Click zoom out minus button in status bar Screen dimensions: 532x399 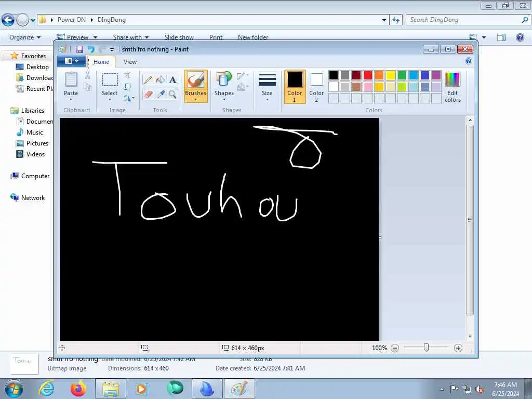tap(395, 348)
